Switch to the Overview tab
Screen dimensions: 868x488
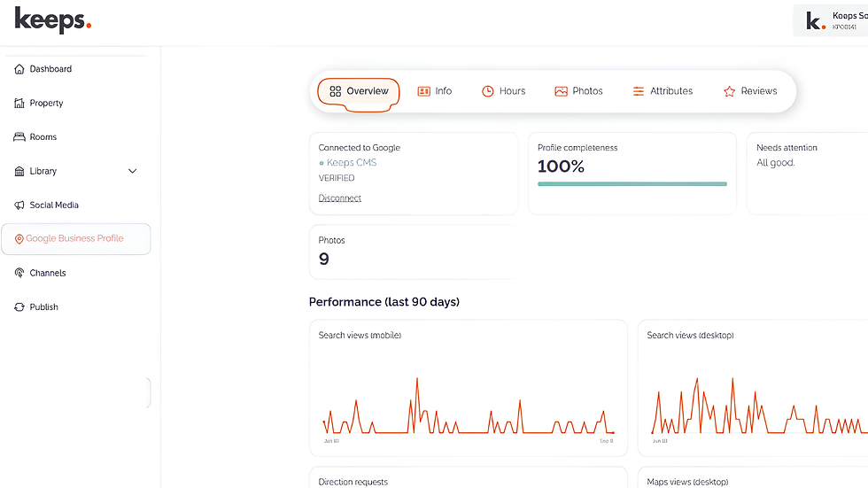pos(359,91)
